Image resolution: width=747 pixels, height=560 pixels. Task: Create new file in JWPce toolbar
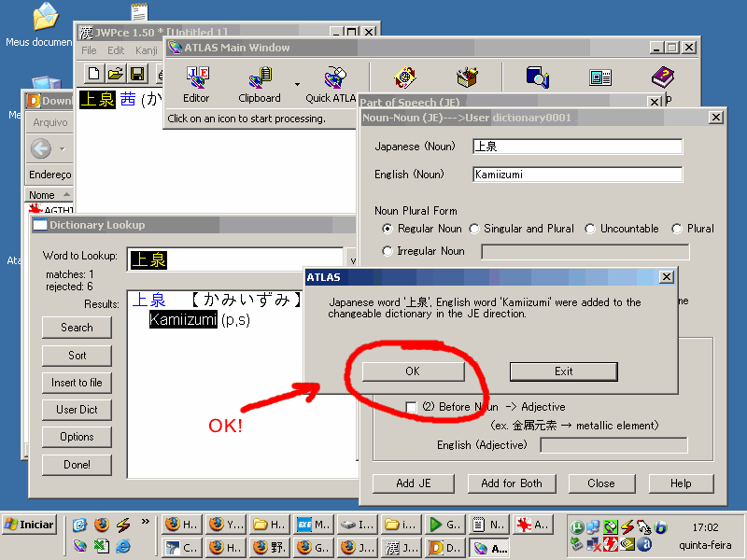pyautogui.click(x=94, y=74)
